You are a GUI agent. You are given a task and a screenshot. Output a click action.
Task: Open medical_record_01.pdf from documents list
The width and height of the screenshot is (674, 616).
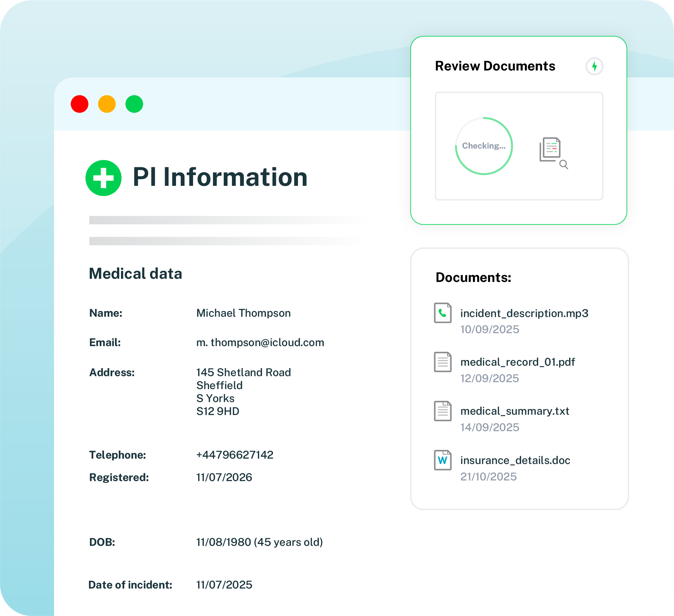[x=517, y=362]
